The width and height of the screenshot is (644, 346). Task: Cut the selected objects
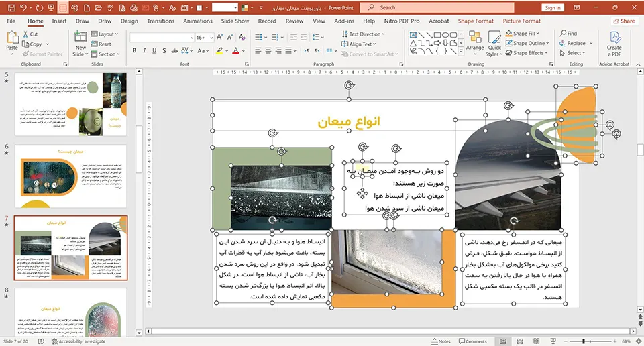coord(30,34)
